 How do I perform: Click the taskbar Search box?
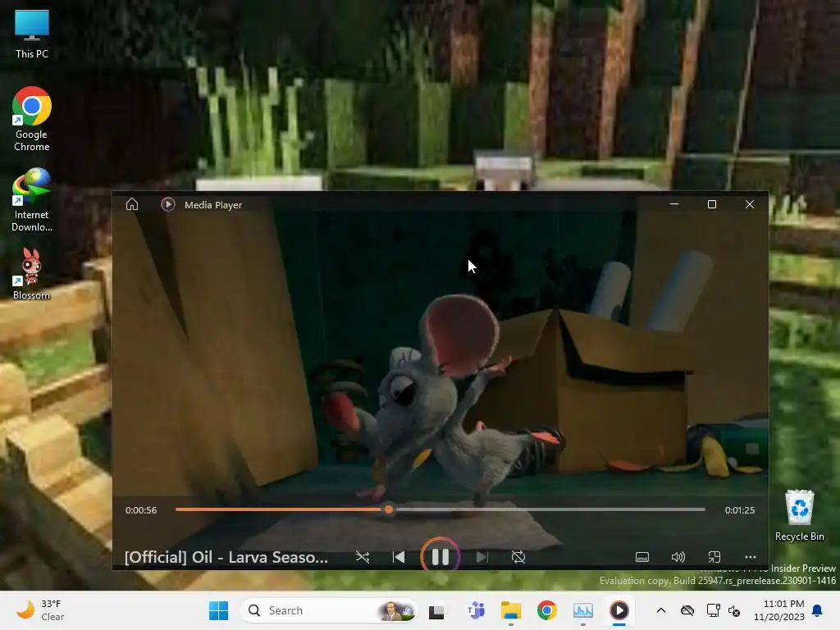click(328, 610)
